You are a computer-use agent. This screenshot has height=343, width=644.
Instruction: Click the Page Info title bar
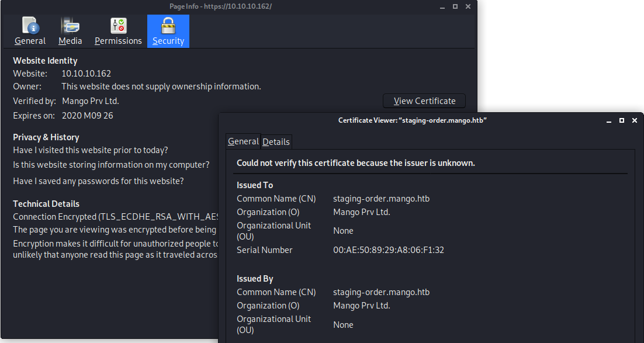[x=220, y=6]
